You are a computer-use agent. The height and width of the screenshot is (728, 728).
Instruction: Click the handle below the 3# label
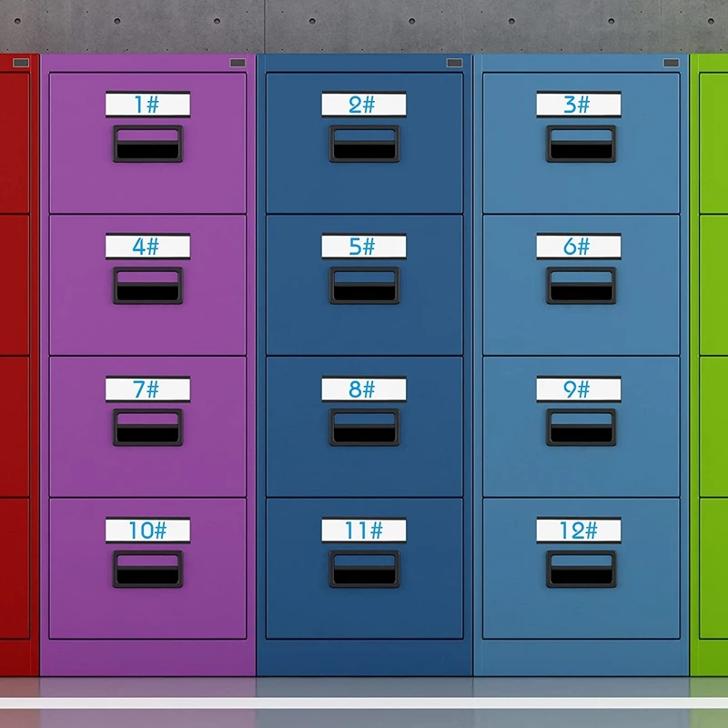[581, 144]
